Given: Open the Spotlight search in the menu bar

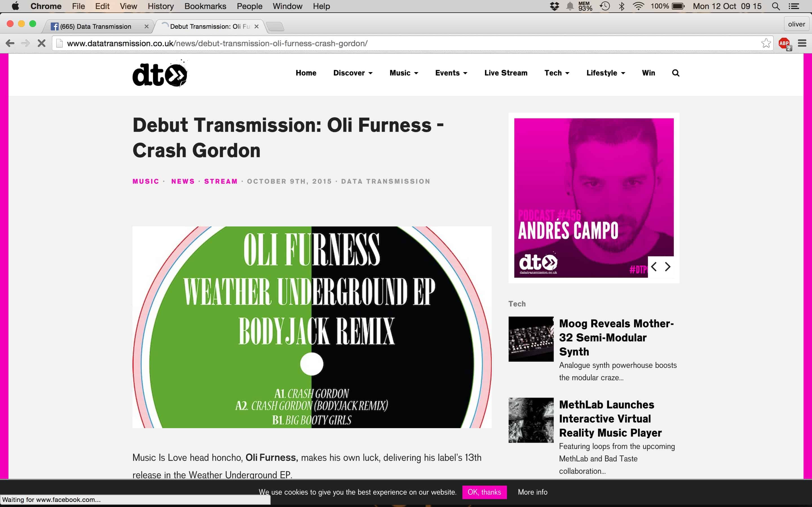Looking at the screenshot, I should [775, 6].
